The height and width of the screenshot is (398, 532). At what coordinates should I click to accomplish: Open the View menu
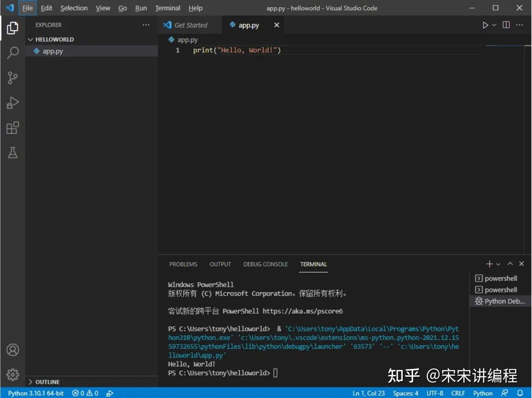tap(103, 8)
